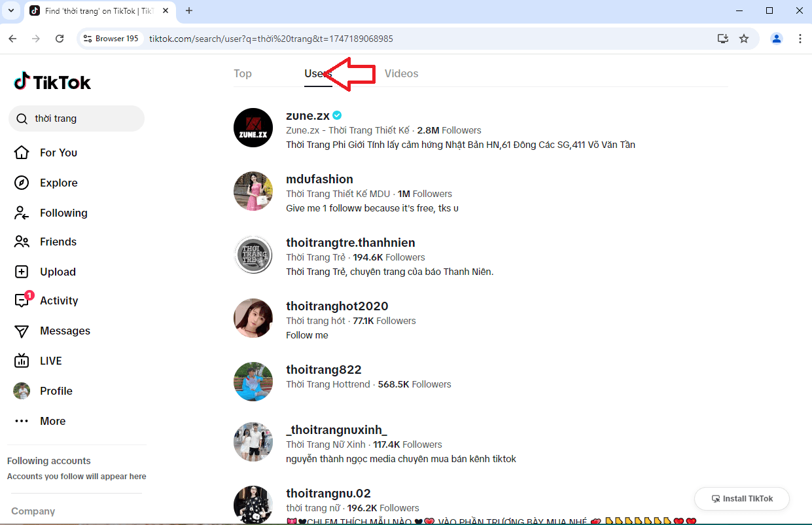812x525 pixels.
Task: Click the install app icon in address bar
Action: (x=723, y=39)
